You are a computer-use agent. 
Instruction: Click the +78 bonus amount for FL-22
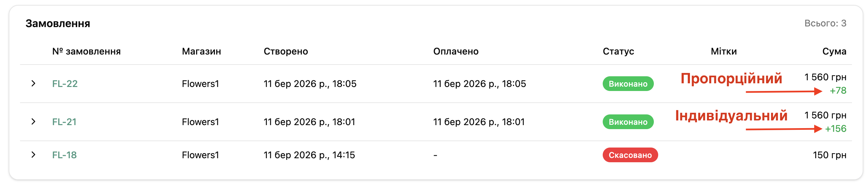[x=838, y=90]
